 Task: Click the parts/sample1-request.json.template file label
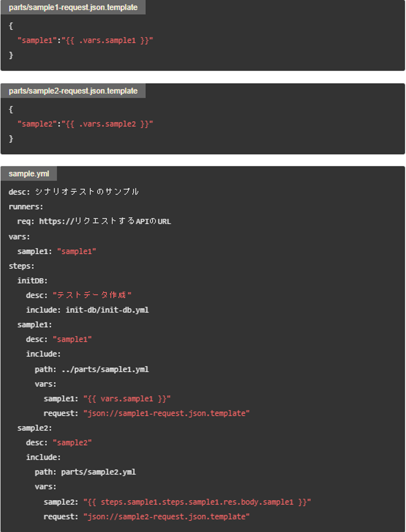click(73, 7)
